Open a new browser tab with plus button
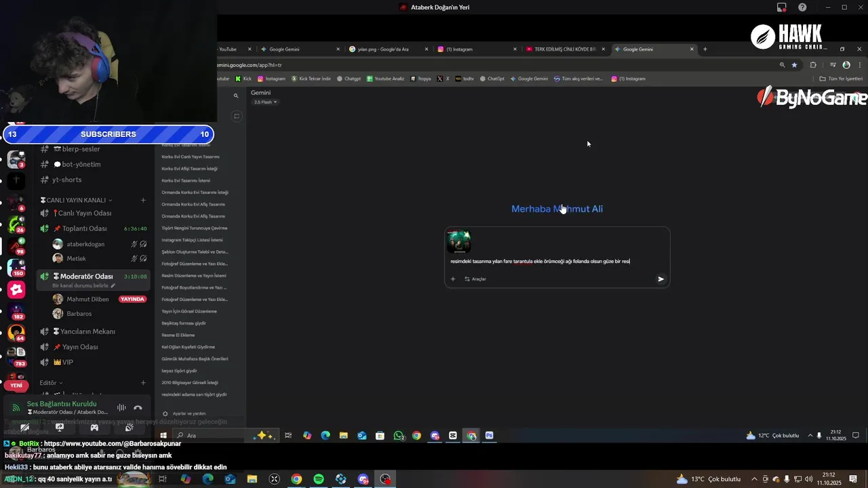868x488 pixels. tap(705, 49)
